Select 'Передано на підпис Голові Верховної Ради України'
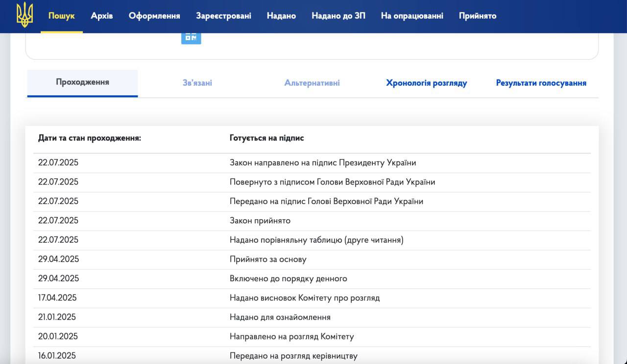 click(x=327, y=201)
